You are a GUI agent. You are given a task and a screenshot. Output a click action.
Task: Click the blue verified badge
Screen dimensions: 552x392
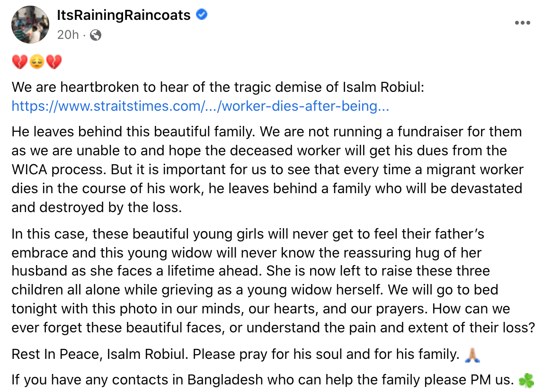pos(202,15)
